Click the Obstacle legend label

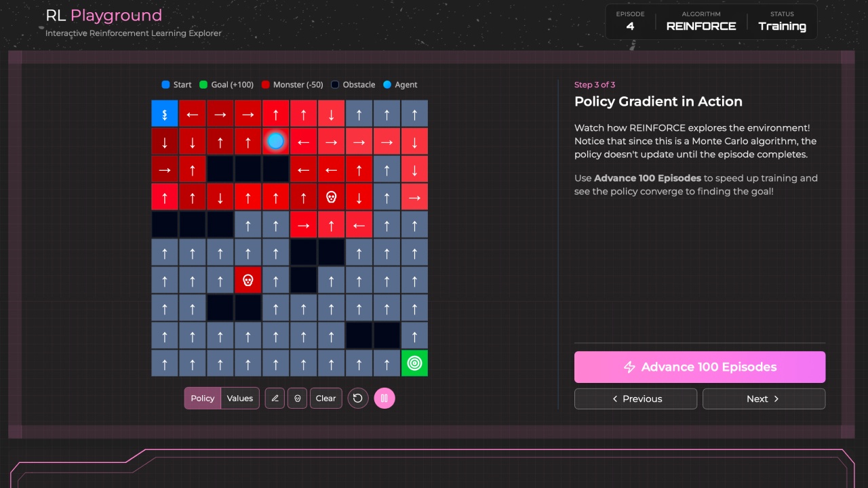tap(359, 85)
